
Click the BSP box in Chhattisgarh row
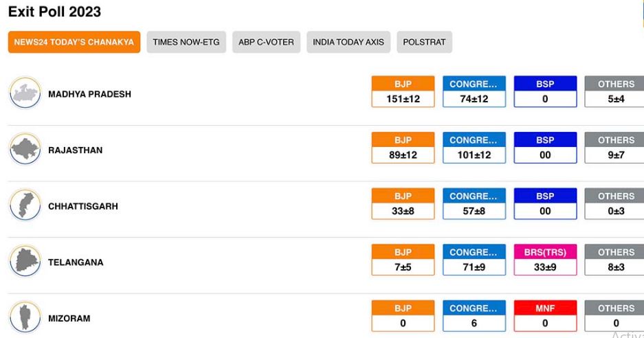[545, 204]
